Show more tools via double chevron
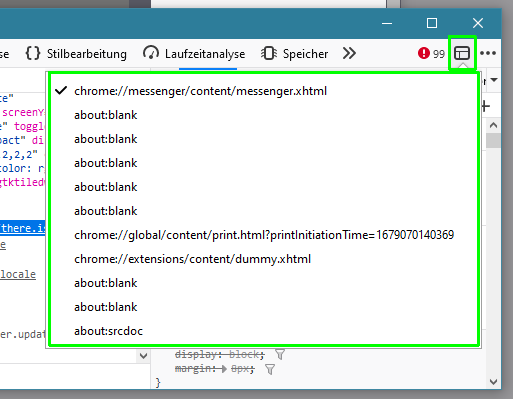The width and height of the screenshot is (513, 399). click(x=349, y=53)
